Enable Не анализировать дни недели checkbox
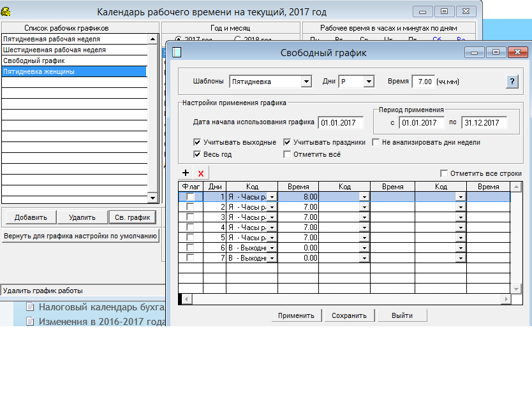The image size is (532, 404). 376,143
